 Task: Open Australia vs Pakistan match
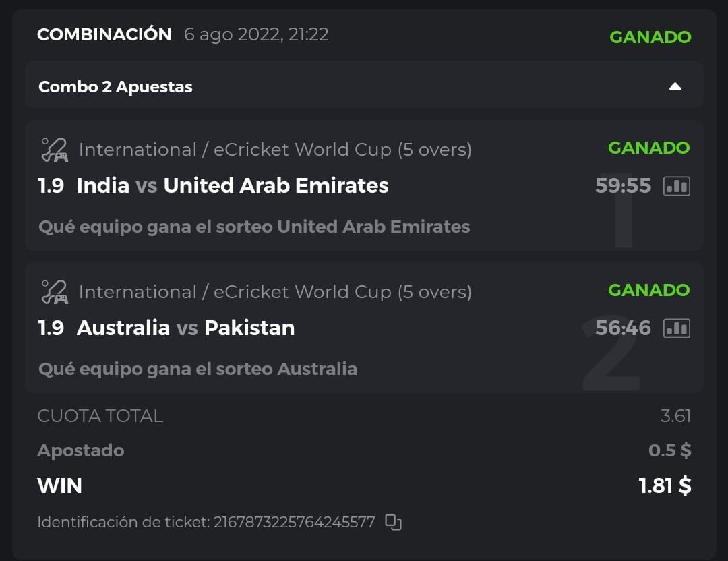185,328
